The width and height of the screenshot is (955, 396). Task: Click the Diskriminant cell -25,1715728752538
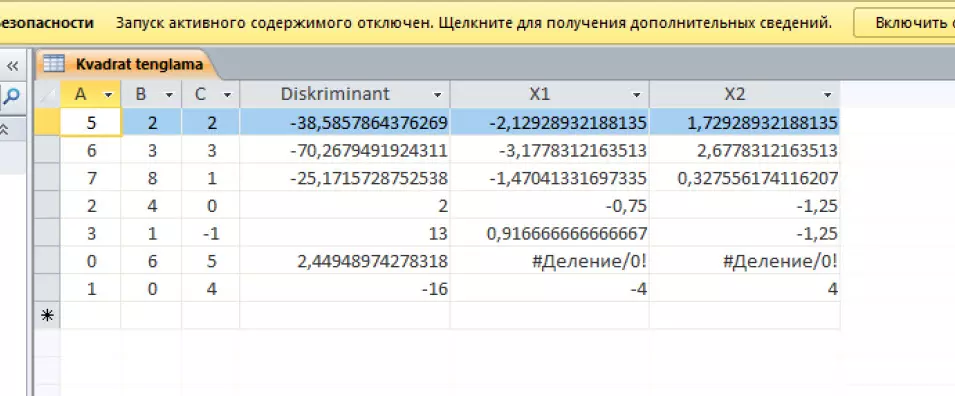pyautogui.click(x=345, y=178)
